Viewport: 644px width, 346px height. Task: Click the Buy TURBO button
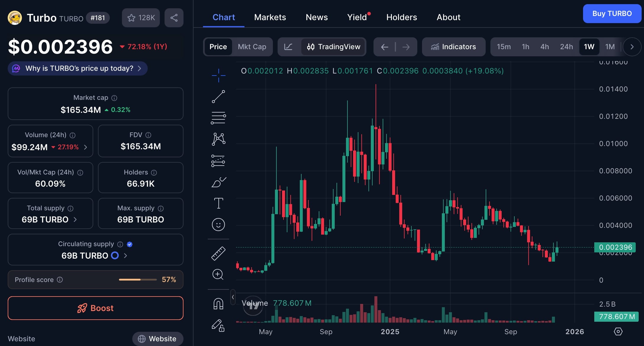(x=612, y=14)
